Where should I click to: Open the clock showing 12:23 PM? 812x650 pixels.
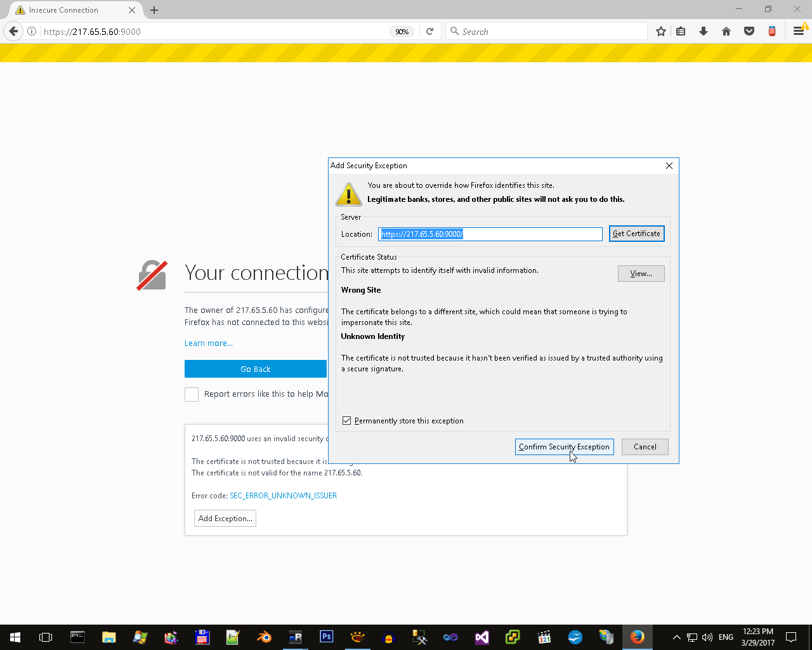(x=758, y=637)
